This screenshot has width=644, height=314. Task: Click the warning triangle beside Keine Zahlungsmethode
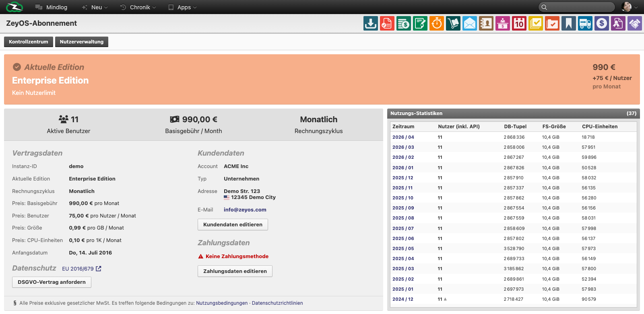(x=200, y=256)
